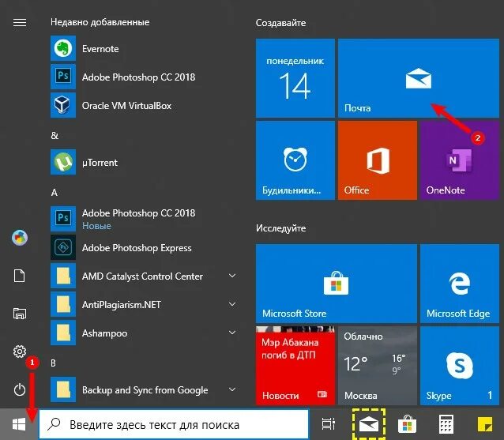Launch Calculator from the taskbar
Image resolution: width=504 pixels, height=440 pixels.
pyautogui.click(x=446, y=424)
